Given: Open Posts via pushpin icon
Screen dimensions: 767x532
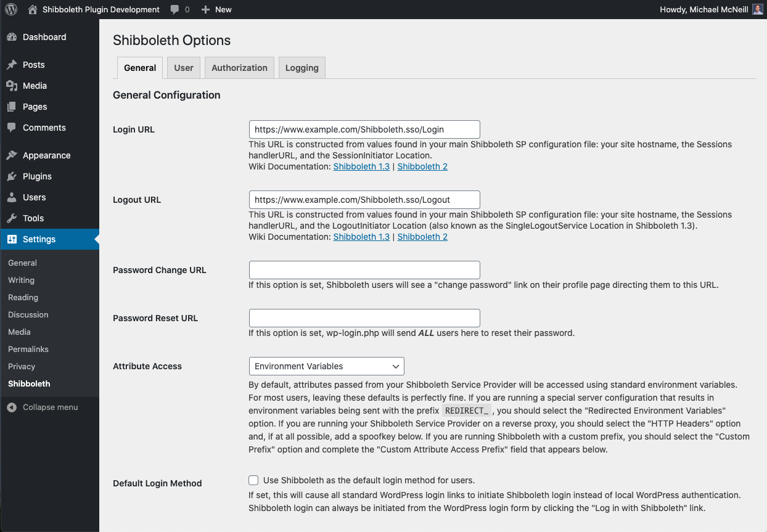Looking at the screenshot, I should [x=12, y=65].
